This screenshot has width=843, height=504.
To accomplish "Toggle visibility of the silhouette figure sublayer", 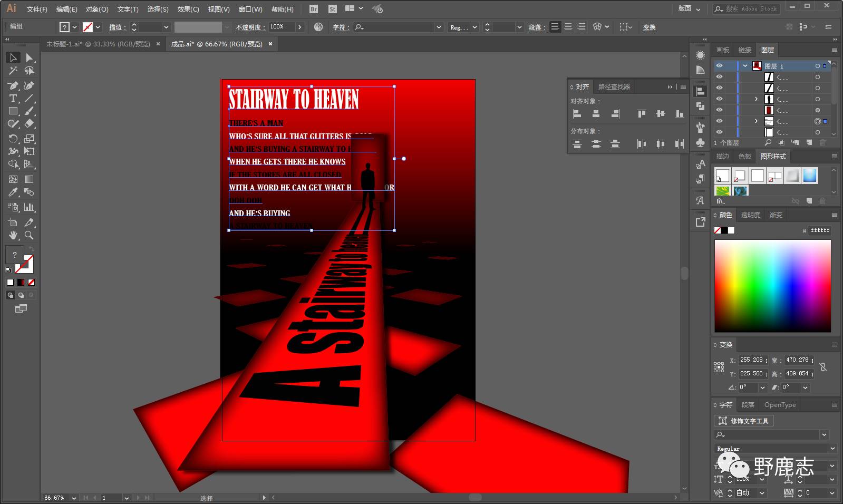I will coord(719,99).
